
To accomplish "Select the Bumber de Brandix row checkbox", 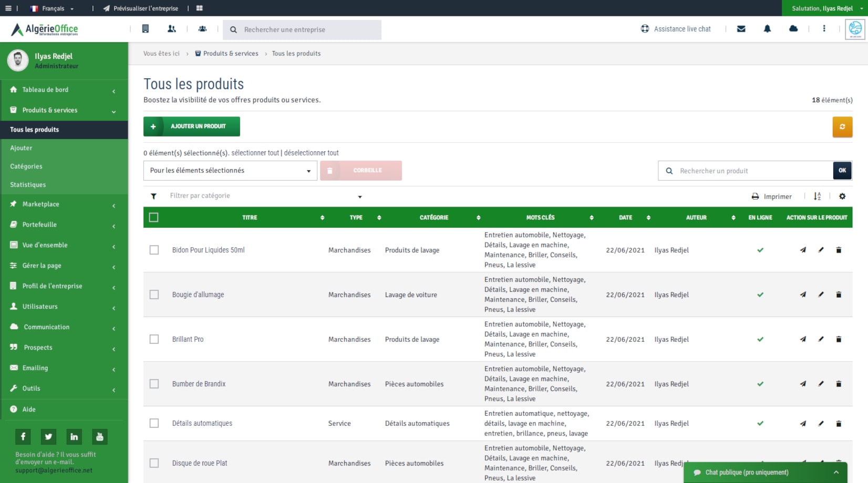I will tap(154, 384).
